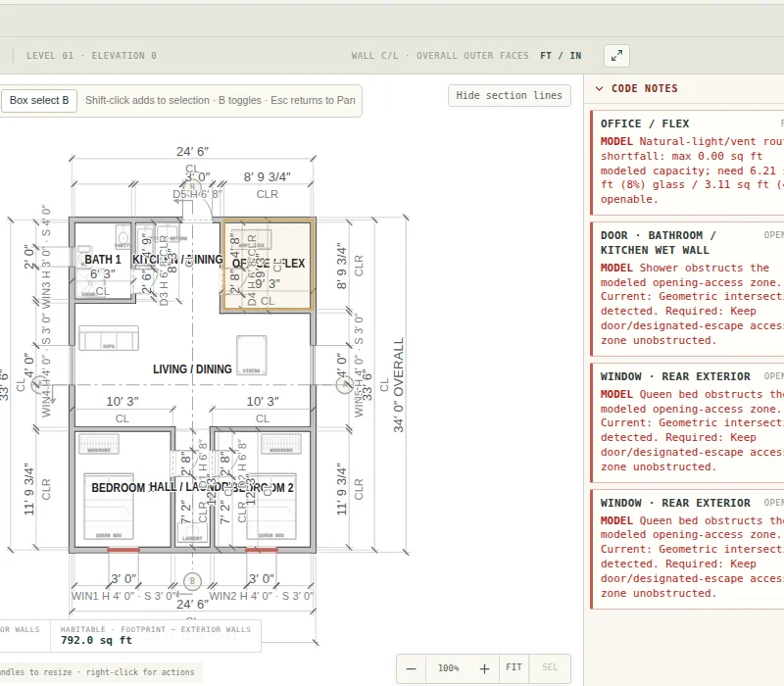Zoom in with the plus icon
The width and height of the screenshot is (784, 686).
click(484, 668)
